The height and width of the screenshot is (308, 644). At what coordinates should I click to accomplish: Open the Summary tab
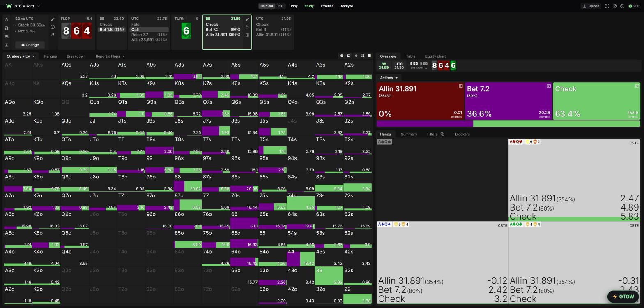409,134
